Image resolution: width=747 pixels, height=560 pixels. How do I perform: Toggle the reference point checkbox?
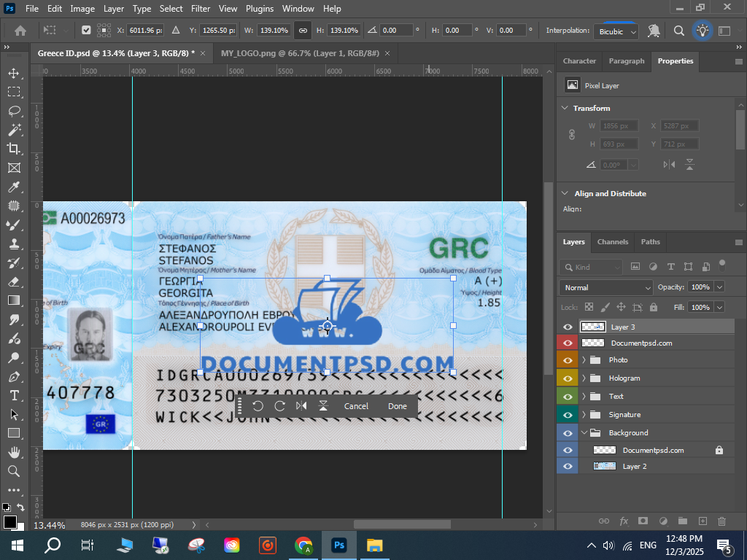86,31
